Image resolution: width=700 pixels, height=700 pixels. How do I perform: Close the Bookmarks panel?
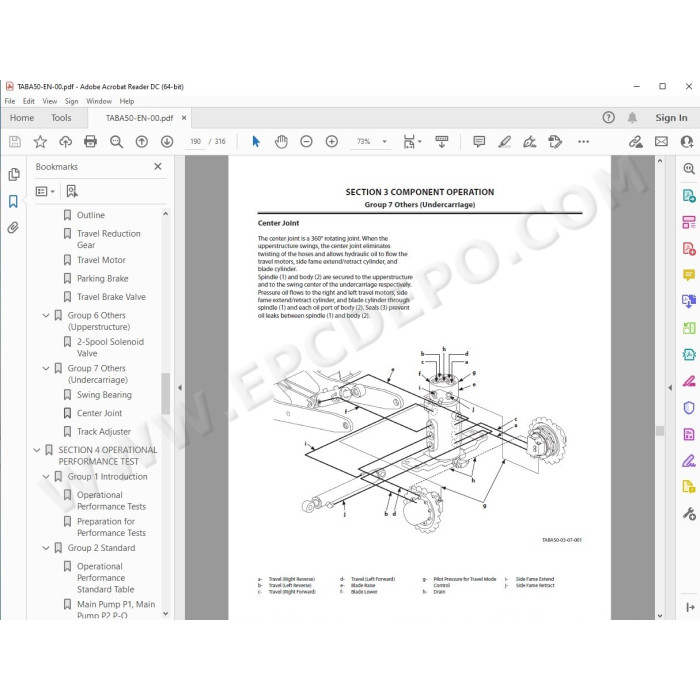(x=158, y=167)
